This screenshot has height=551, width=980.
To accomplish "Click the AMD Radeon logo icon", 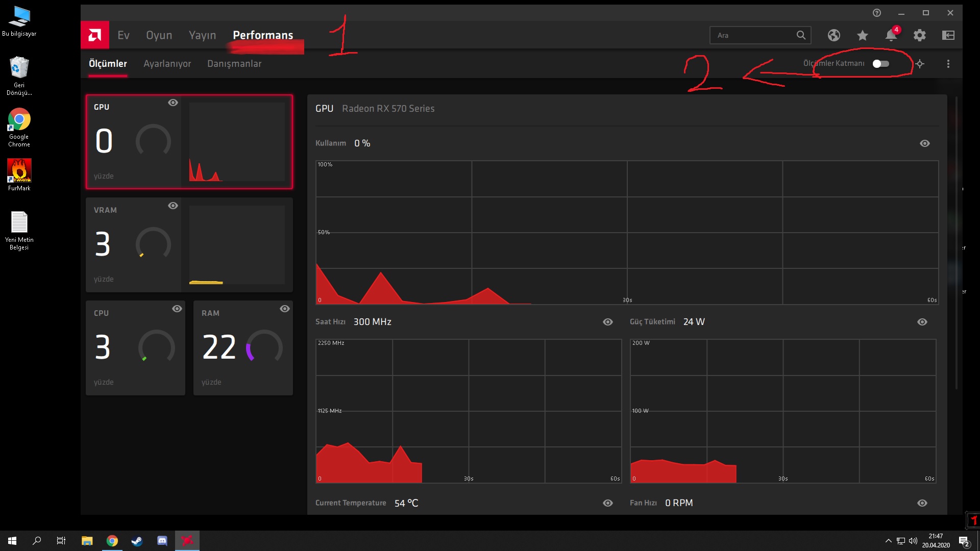I will tap(95, 35).
